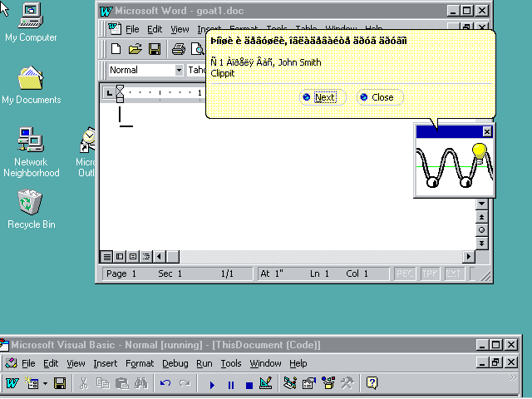Click the Clippit assistant animation
This screenshot has height=399, width=532.
coord(455,167)
